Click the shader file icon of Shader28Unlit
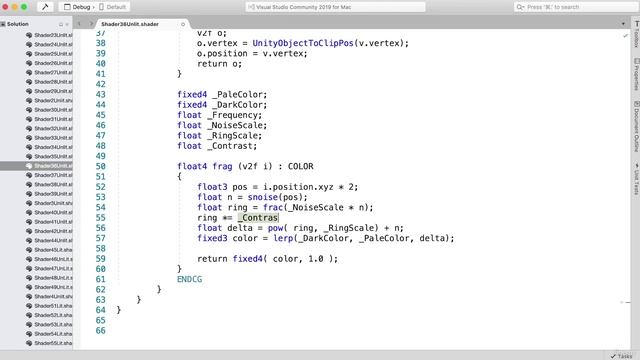The height and width of the screenshot is (360, 640). click(29, 82)
